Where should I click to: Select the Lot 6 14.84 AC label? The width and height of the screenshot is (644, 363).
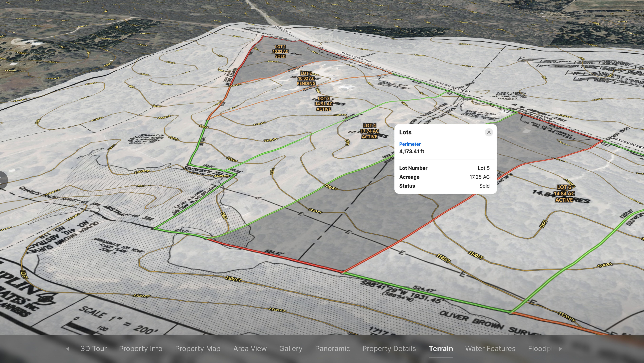(x=564, y=193)
